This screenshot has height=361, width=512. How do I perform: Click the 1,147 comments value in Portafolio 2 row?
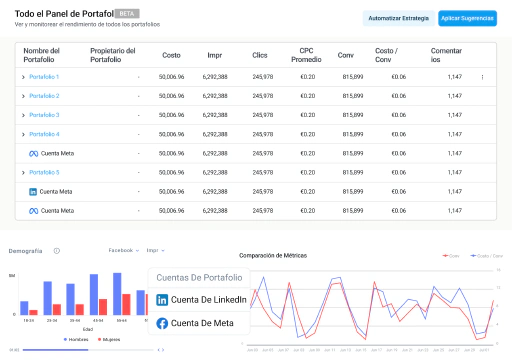coord(455,96)
